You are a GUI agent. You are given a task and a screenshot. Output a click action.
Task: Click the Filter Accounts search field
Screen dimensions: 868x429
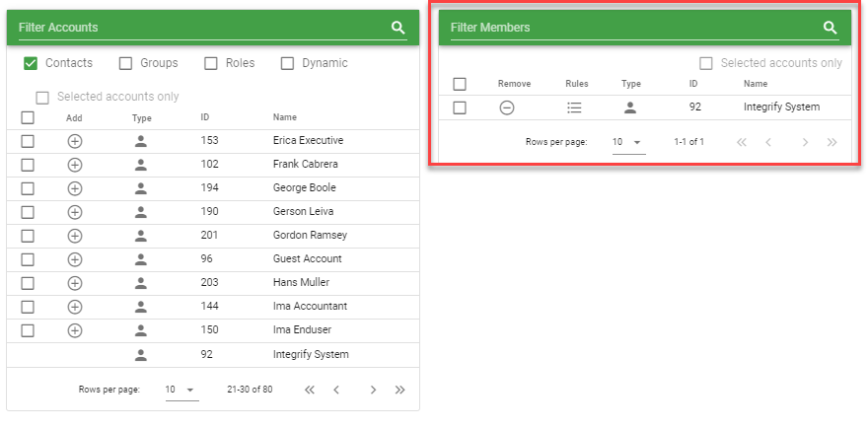(x=197, y=28)
